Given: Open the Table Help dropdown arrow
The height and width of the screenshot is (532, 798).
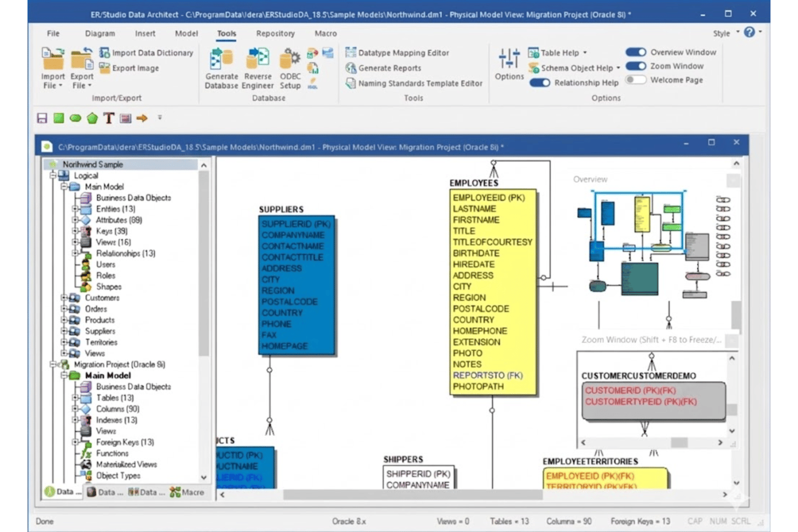Looking at the screenshot, I should click(585, 53).
